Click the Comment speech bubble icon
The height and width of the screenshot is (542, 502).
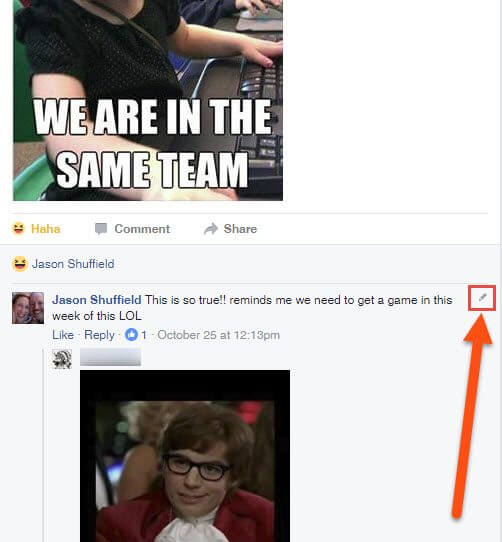pos(101,229)
